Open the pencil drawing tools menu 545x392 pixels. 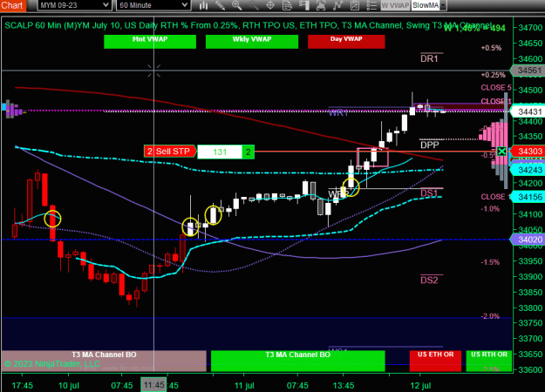pos(220,5)
